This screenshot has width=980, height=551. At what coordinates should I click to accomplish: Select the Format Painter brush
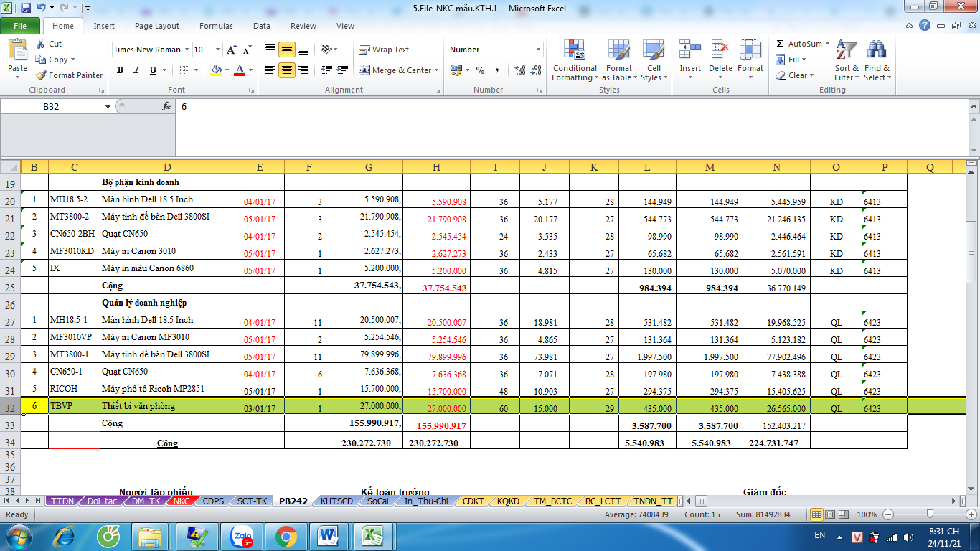point(41,75)
